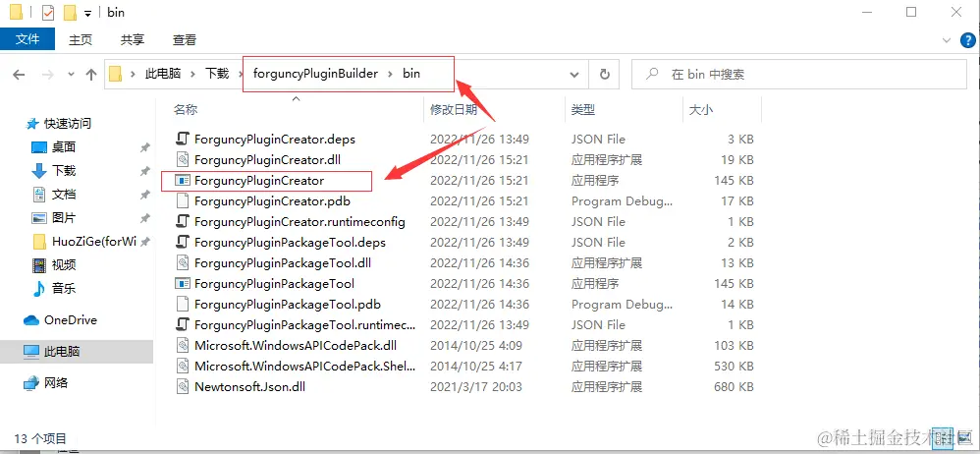Select the ForguncyPluginCreator application file

tap(259, 180)
